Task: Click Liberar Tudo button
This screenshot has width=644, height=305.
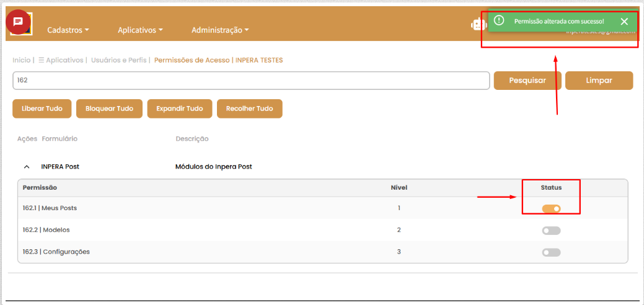Action: (x=42, y=109)
